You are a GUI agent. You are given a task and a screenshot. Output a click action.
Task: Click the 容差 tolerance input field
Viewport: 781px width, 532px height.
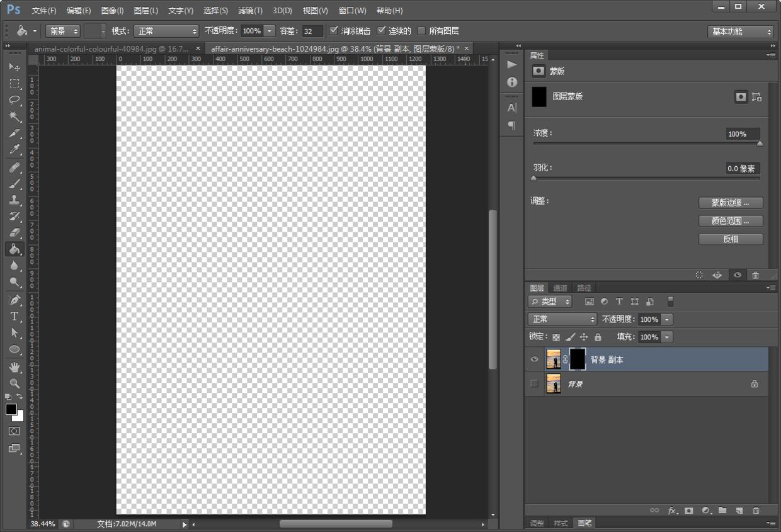point(312,31)
